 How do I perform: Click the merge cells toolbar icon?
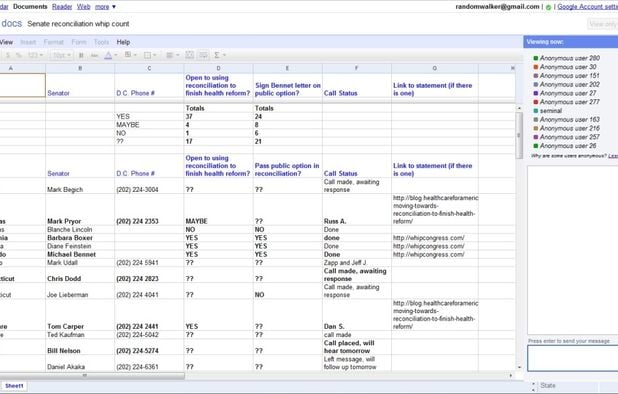click(190, 55)
